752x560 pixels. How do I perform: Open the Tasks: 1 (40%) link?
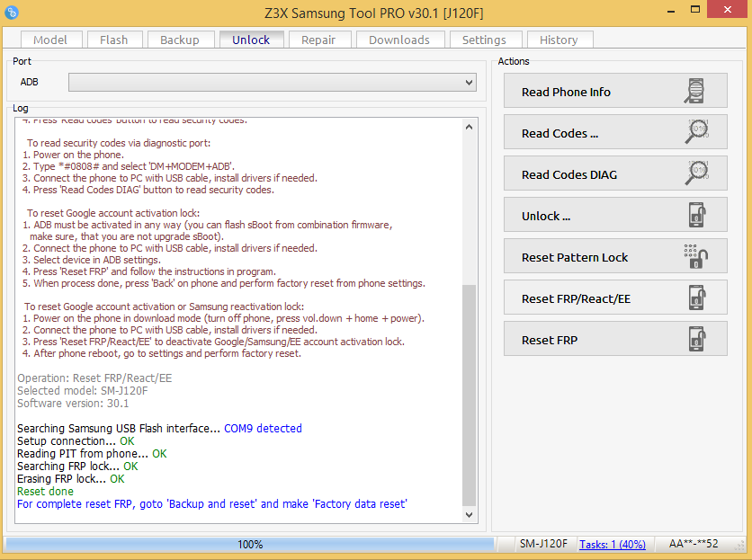pos(613,544)
